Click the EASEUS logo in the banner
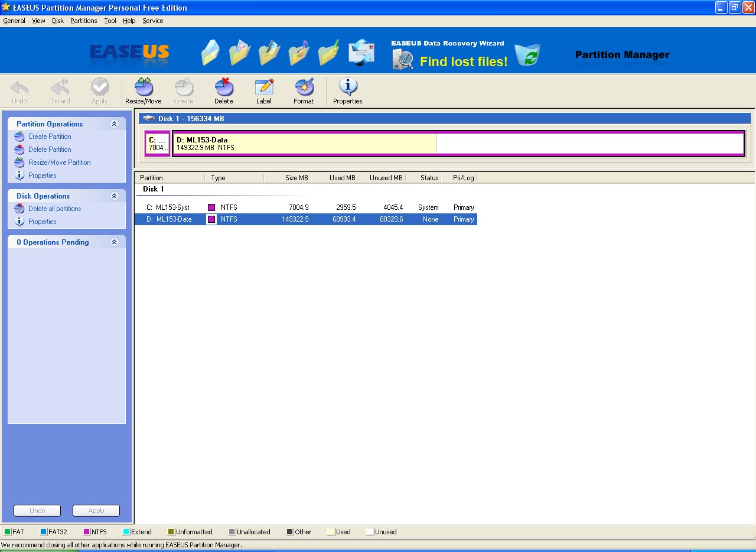Viewport: 756px width, 552px height. tap(129, 53)
